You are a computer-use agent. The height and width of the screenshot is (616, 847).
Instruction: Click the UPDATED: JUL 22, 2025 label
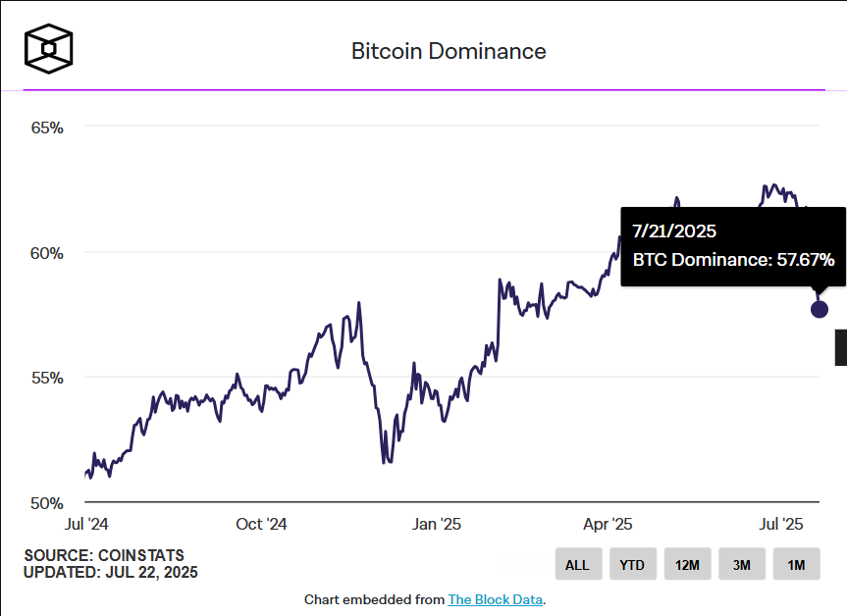pos(112,572)
